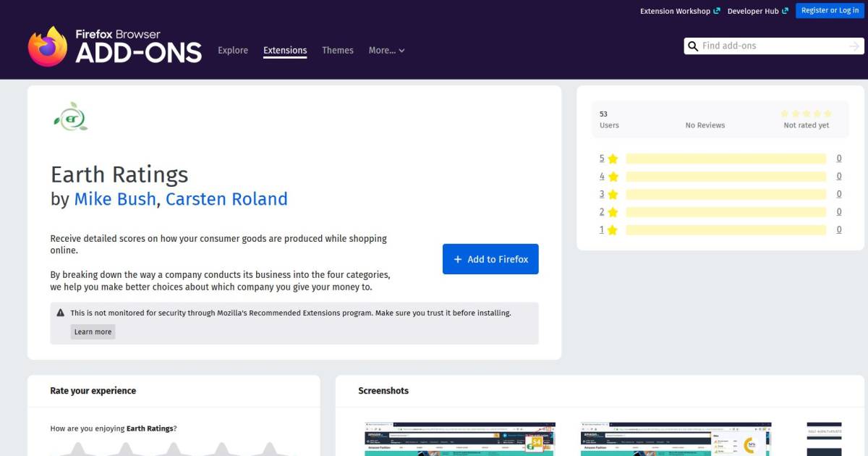Click the external link icon beside Extension Workshop

click(717, 10)
